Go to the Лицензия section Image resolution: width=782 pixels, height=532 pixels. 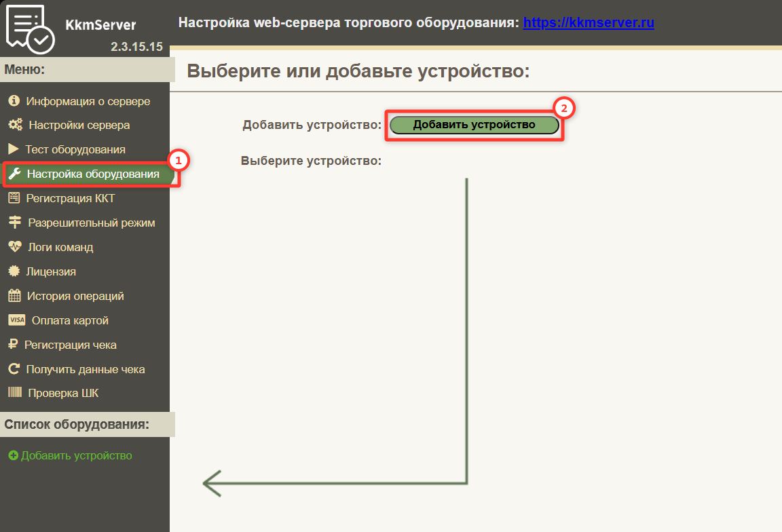[51, 271]
